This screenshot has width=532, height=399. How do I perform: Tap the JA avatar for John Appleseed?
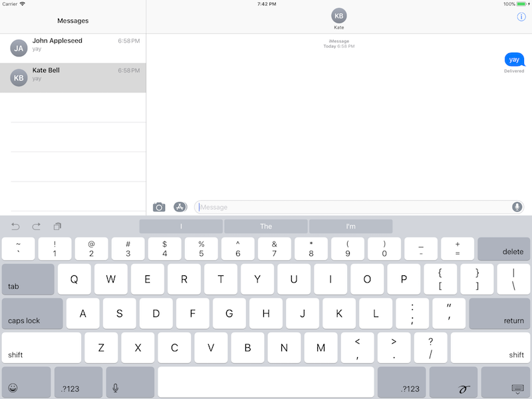pyautogui.click(x=19, y=48)
